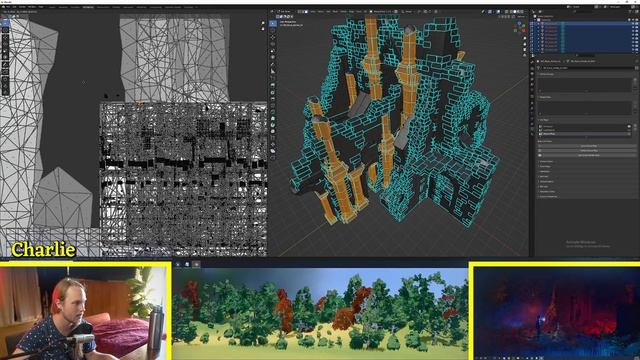Collapse the UV Maps panel

coord(544,120)
